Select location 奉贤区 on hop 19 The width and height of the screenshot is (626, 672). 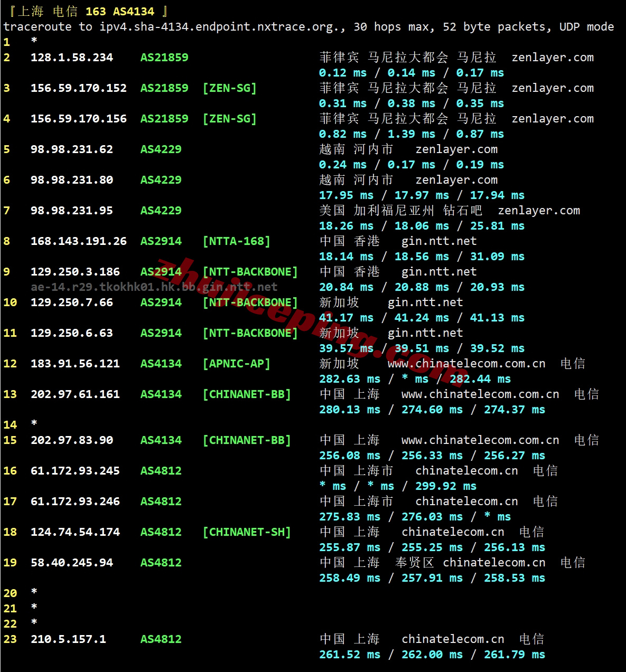[415, 563]
